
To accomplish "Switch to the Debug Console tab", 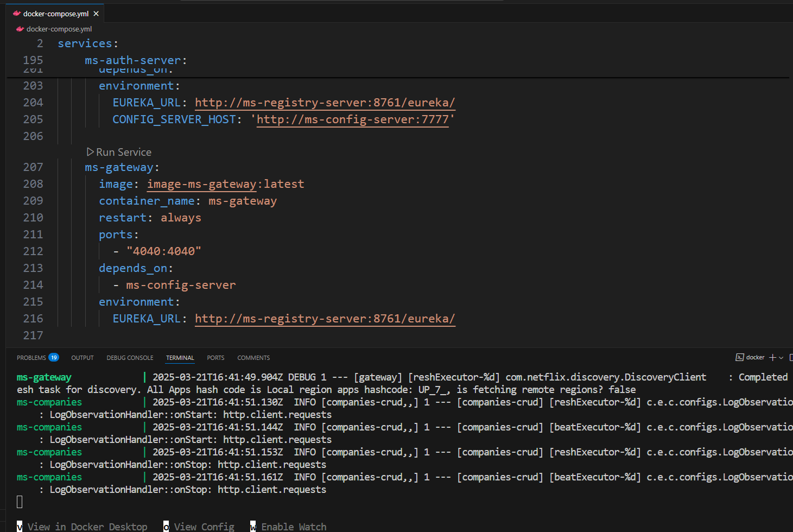I will [x=130, y=358].
